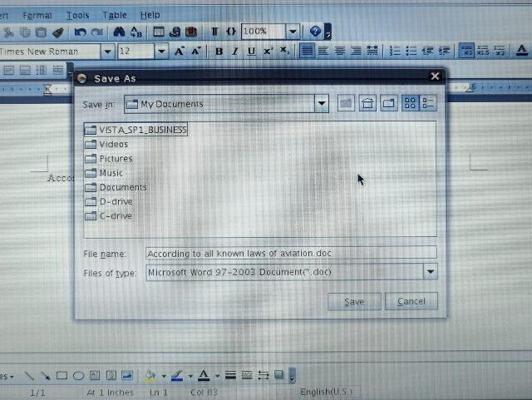This screenshot has width=532, height=400.
Task: Click the Paste clipboard icon
Action: 41,32
